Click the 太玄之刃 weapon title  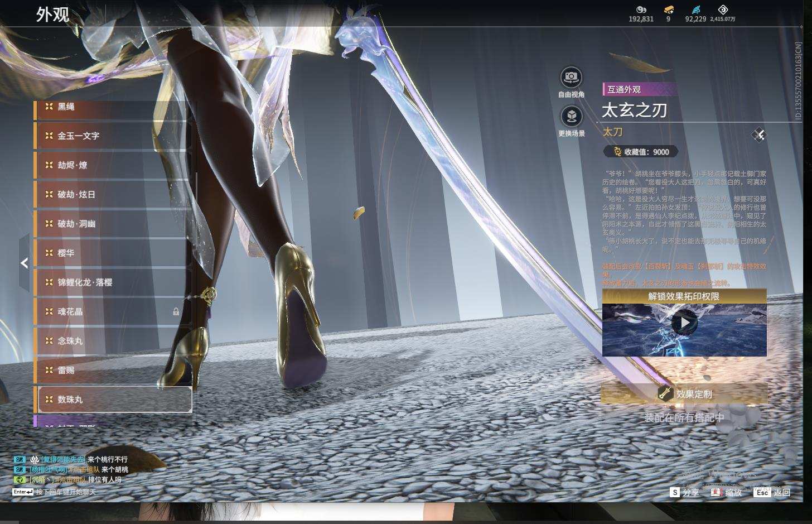(x=634, y=110)
